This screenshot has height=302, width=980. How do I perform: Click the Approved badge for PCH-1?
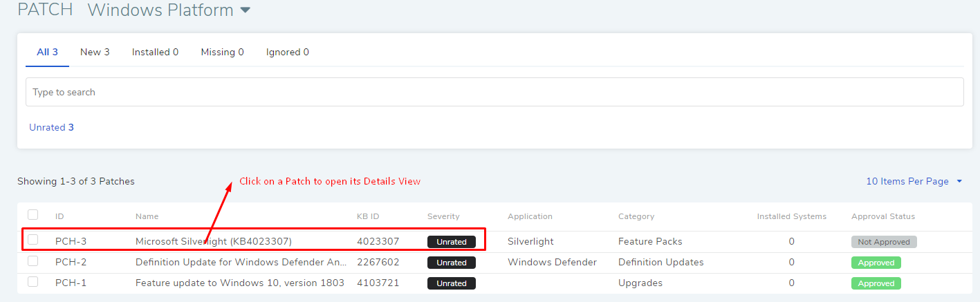pyautogui.click(x=876, y=283)
